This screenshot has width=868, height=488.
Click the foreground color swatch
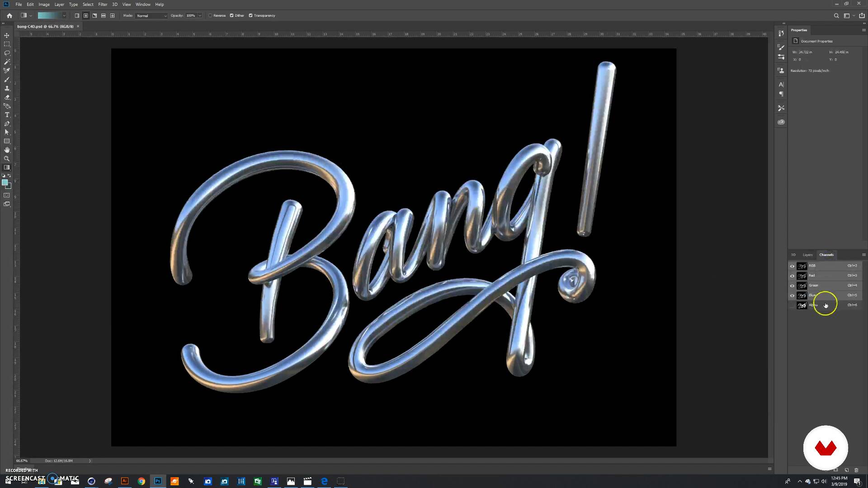5,183
